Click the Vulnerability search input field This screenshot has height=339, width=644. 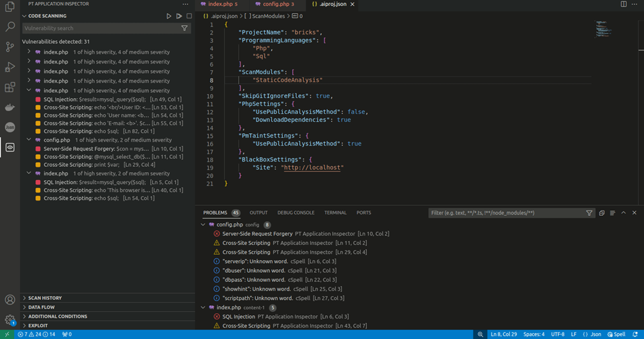tap(99, 28)
